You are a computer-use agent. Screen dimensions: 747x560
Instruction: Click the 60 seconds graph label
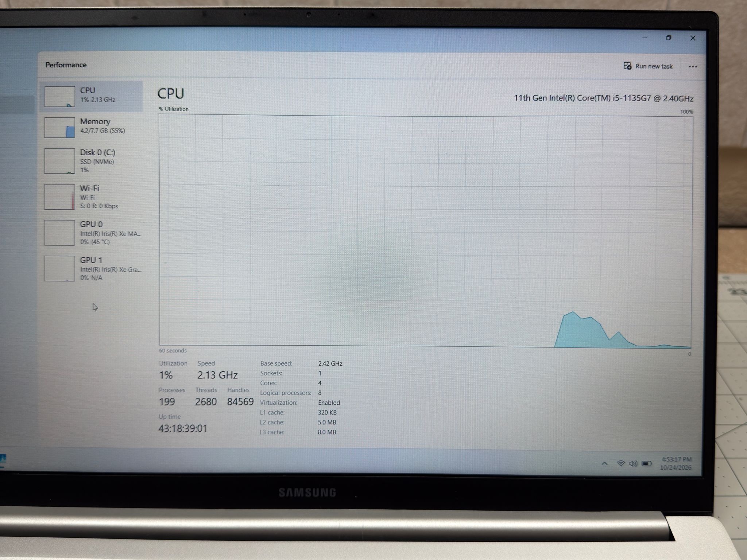173,350
